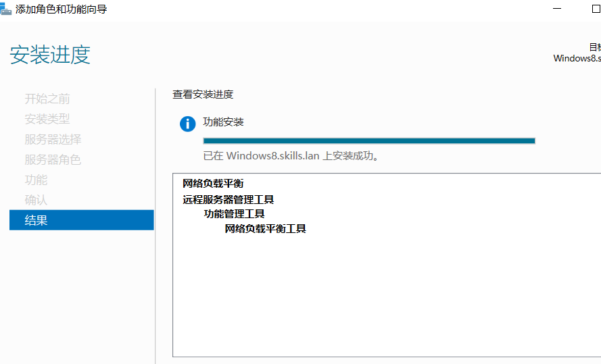Screen dimensions: 601x364
Task: Select the 功能 step in sidebar
Action: [37, 180]
